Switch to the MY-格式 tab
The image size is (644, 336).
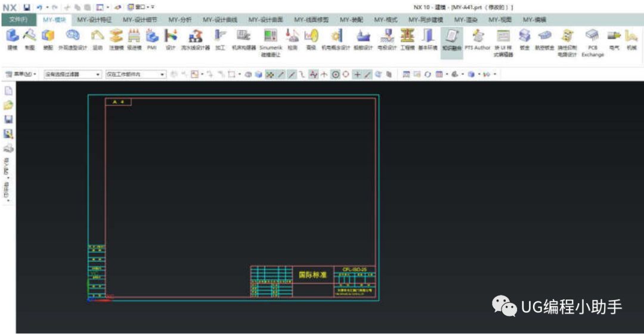point(385,20)
